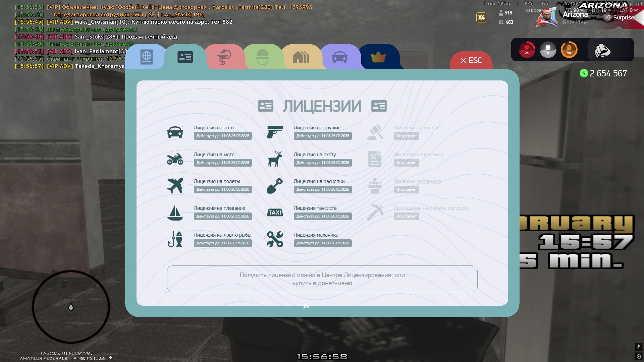644x362 pixels.
Task: Open the passport globe tab
Action: (147, 57)
